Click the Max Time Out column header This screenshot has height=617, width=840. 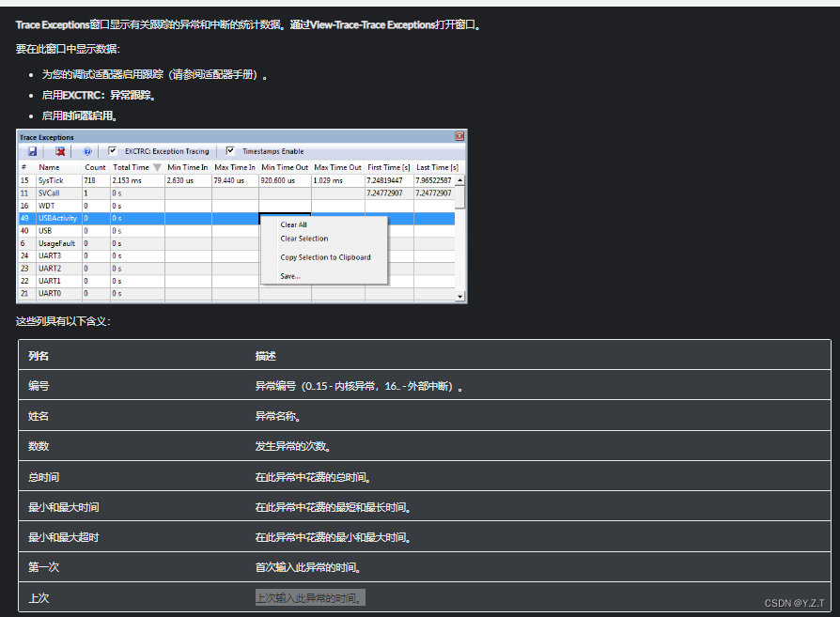(337, 167)
